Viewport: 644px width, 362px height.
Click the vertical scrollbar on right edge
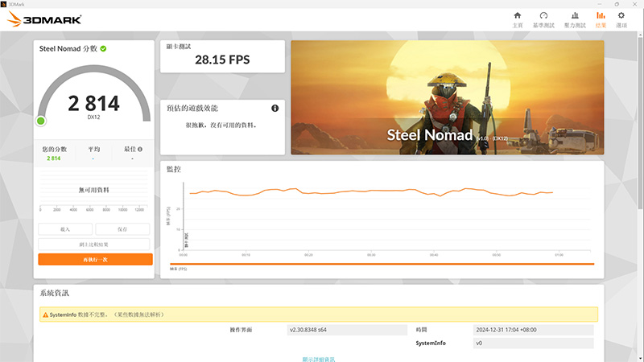640,123
